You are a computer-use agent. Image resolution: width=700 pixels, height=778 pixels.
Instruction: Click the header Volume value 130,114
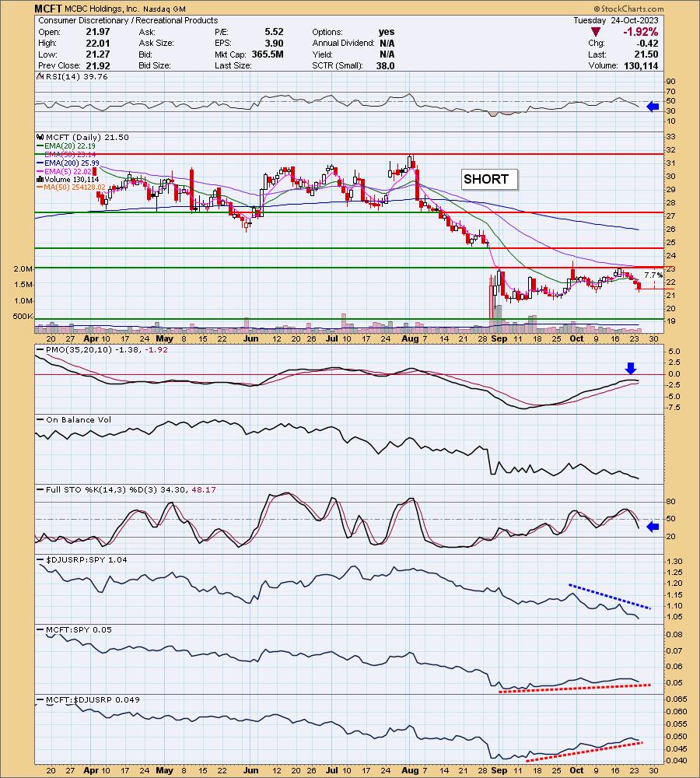pyautogui.click(x=642, y=65)
